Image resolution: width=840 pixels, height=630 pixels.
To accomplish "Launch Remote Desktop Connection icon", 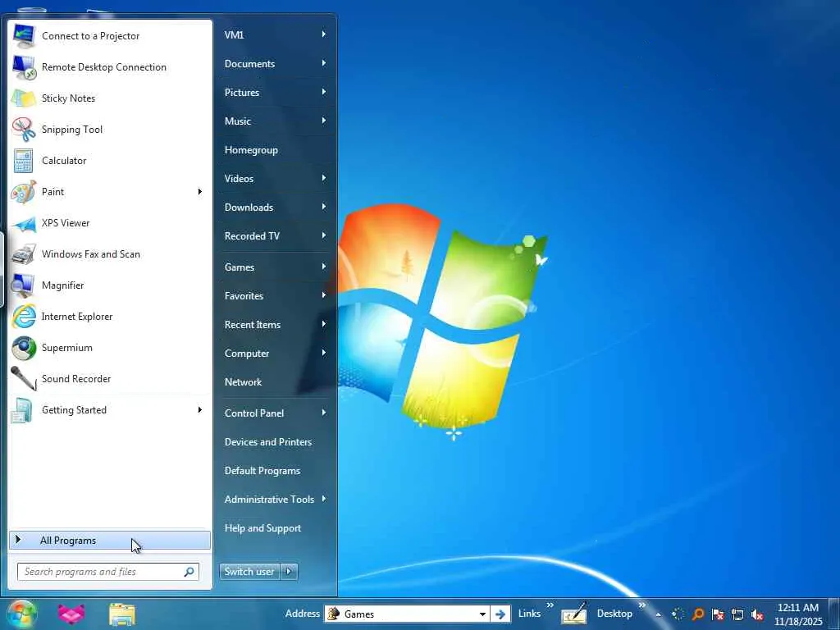I will pyautogui.click(x=24, y=67).
